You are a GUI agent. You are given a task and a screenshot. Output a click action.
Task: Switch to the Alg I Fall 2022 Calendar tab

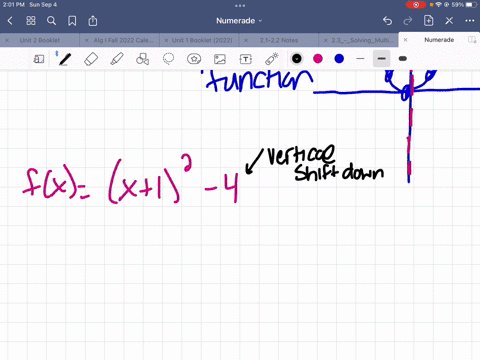(123, 40)
